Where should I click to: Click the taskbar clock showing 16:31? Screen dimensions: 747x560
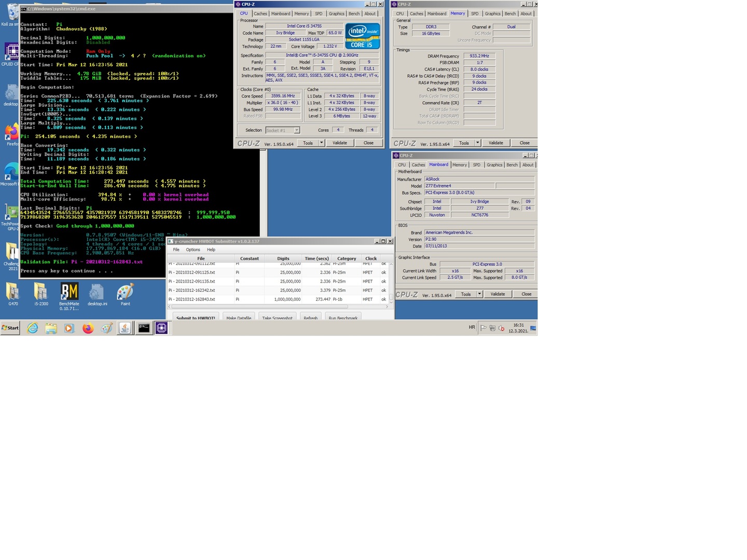click(x=518, y=328)
